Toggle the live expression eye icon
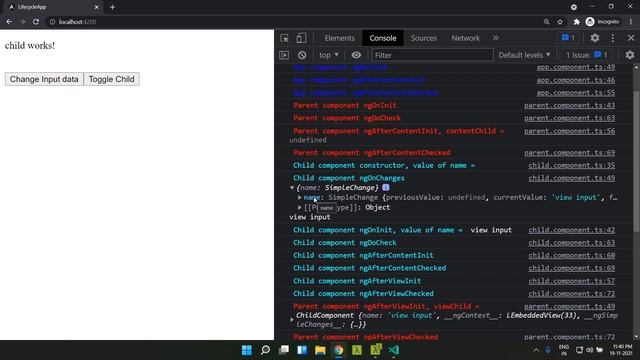Image resolution: width=640 pixels, height=360 pixels. [356, 55]
